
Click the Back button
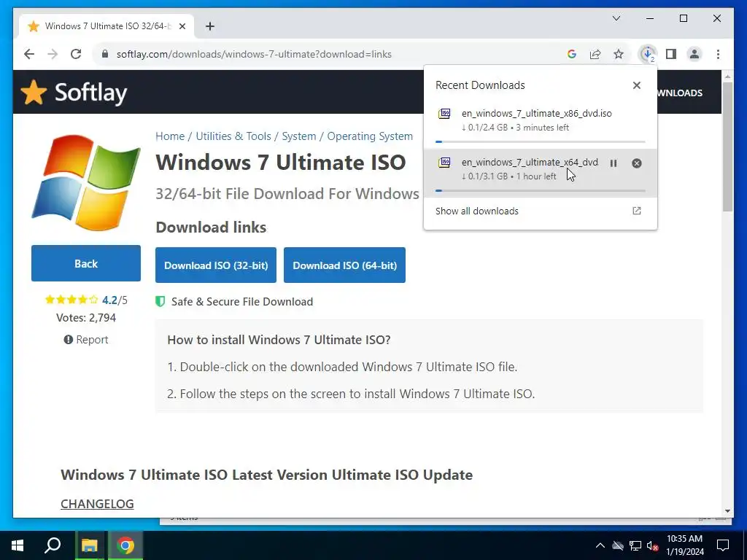click(86, 263)
